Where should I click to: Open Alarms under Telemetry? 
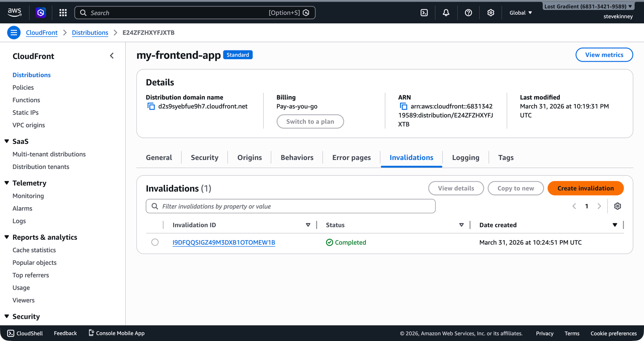22,208
